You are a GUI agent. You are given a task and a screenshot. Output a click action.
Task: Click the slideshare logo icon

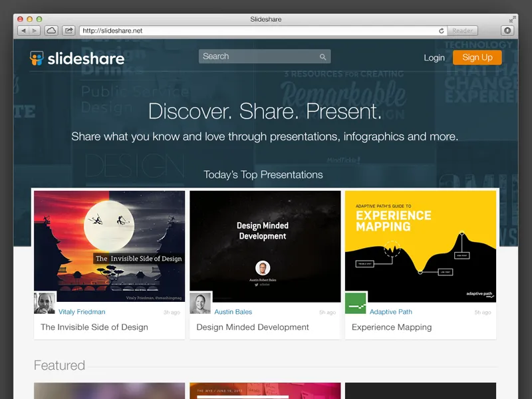tap(37, 58)
